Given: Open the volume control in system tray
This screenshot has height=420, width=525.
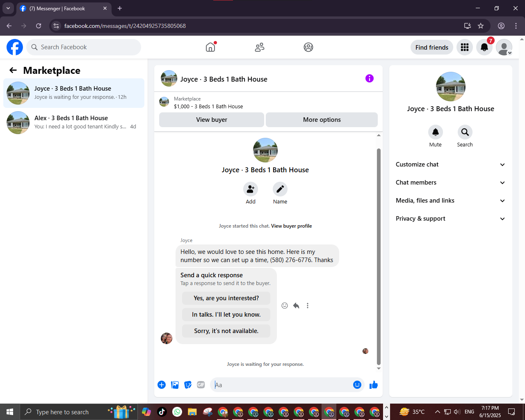Looking at the screenshot, I should click(x=457, y=412).
